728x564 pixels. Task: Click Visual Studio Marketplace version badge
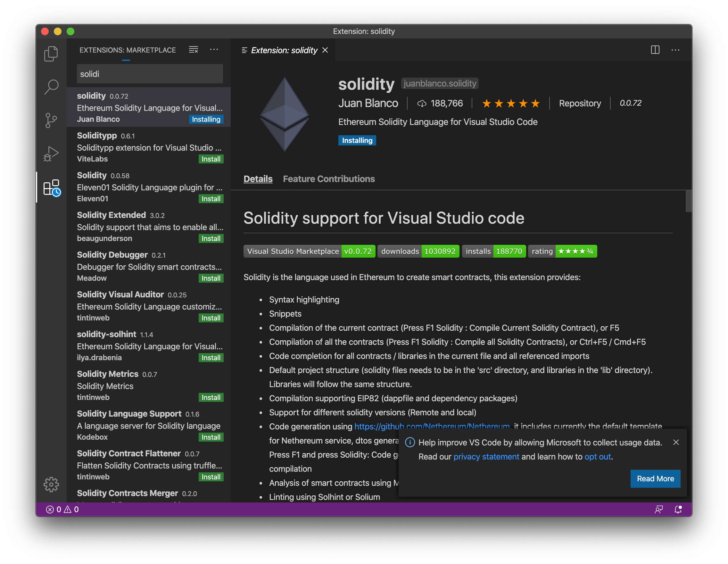point(309,251)
